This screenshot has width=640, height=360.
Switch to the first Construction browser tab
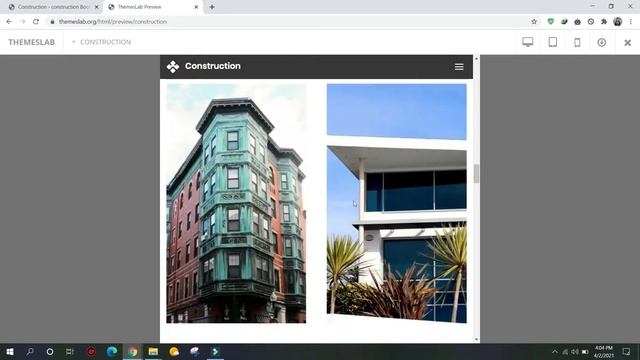pos(53,7)
